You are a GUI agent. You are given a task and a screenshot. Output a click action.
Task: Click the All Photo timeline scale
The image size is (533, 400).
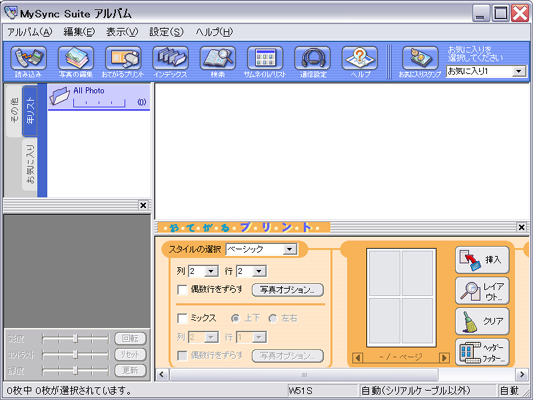pos(99,103)
